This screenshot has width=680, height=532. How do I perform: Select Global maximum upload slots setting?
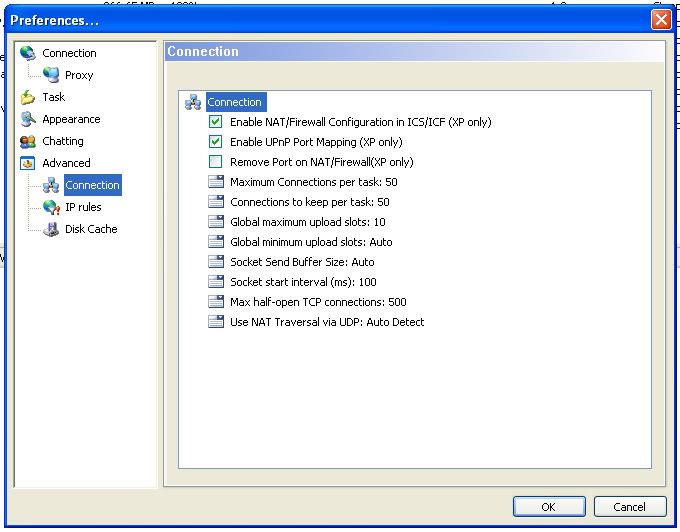pos(307,222)
